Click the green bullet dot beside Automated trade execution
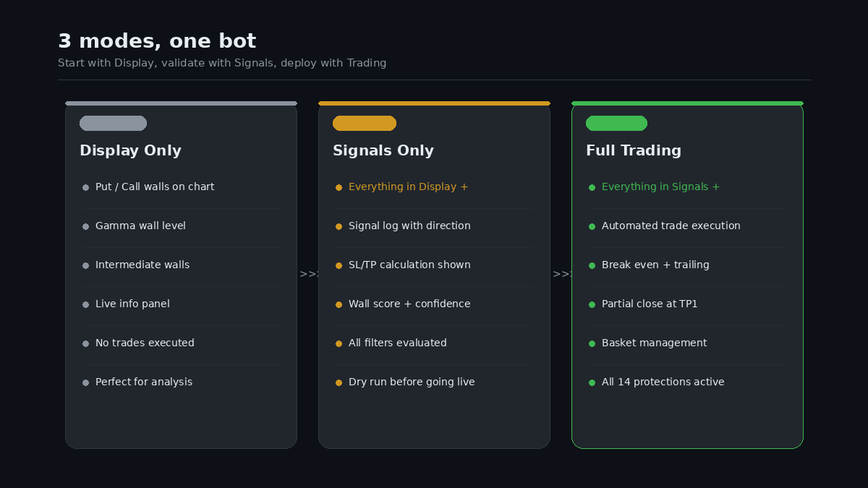Image resolution: width=868 pixels, height=488 pixels. (592, 226)
